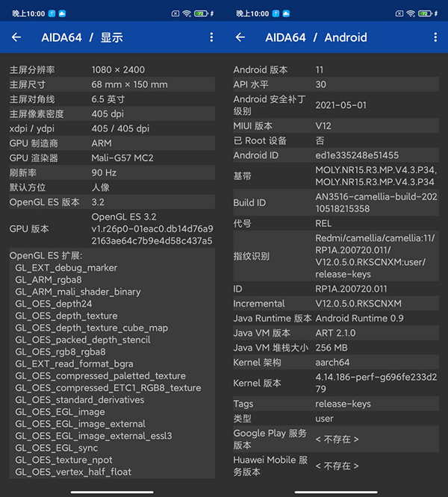Tap the right status bar upload arrow icon
The width and height of the screenshot is (448, 497).
click(x=276, y=13)
